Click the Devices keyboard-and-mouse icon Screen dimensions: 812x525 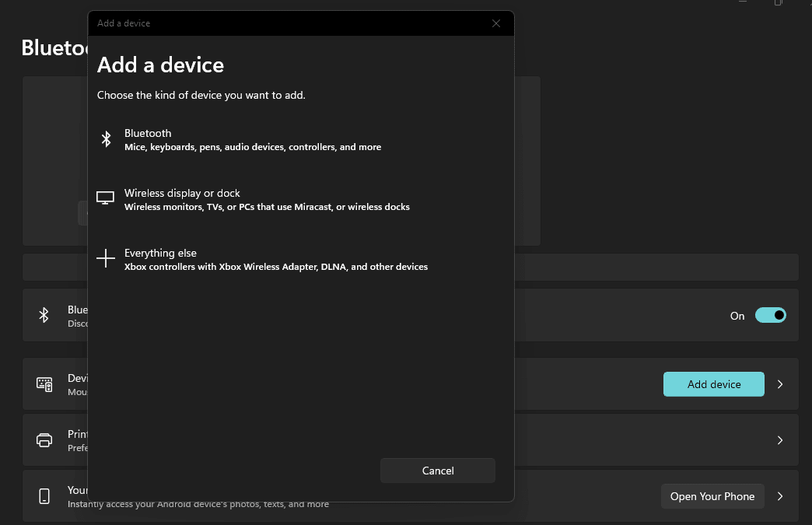[44, 383]
